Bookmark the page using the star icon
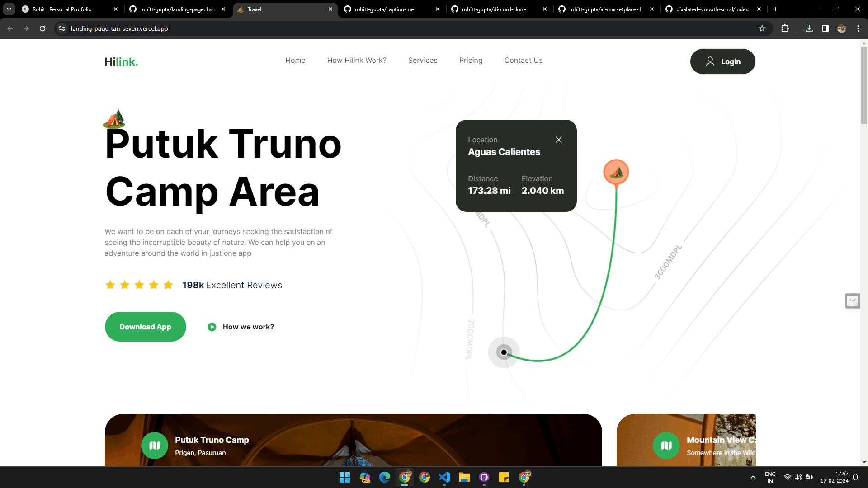Image resolution: width=868 pixels, height=488 pixels. [x=763, y=28]
